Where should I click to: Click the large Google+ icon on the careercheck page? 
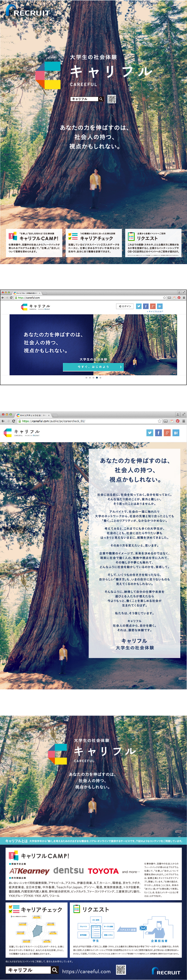coord(167,433)
